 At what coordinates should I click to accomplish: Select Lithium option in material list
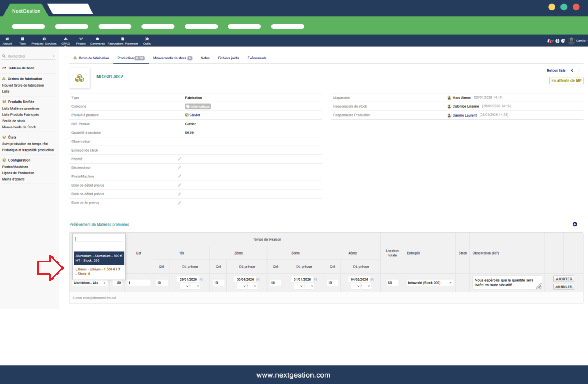pos(98,271)
